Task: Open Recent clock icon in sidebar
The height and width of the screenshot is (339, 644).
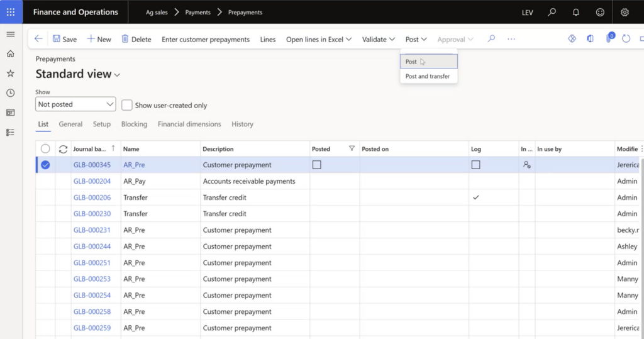Action: coord(11,93)
